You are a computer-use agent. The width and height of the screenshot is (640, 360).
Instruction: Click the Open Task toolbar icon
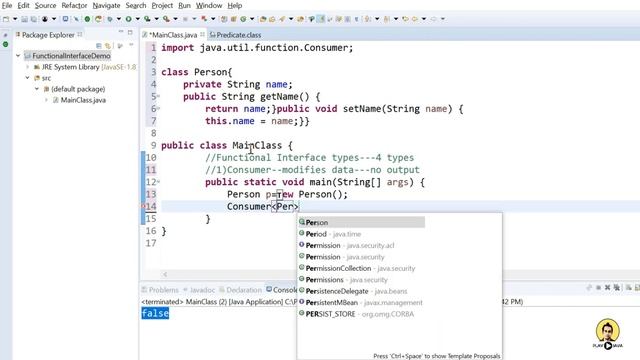[x=272, y=19]
